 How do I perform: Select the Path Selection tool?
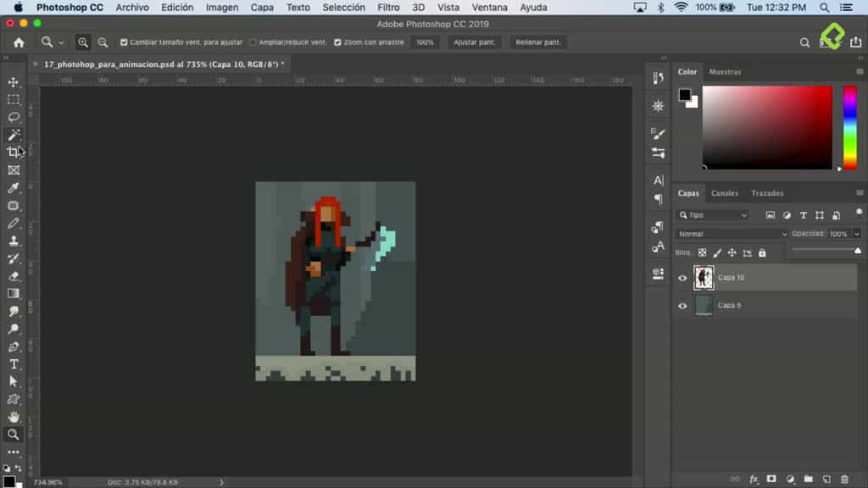click(x=14, y=382)
